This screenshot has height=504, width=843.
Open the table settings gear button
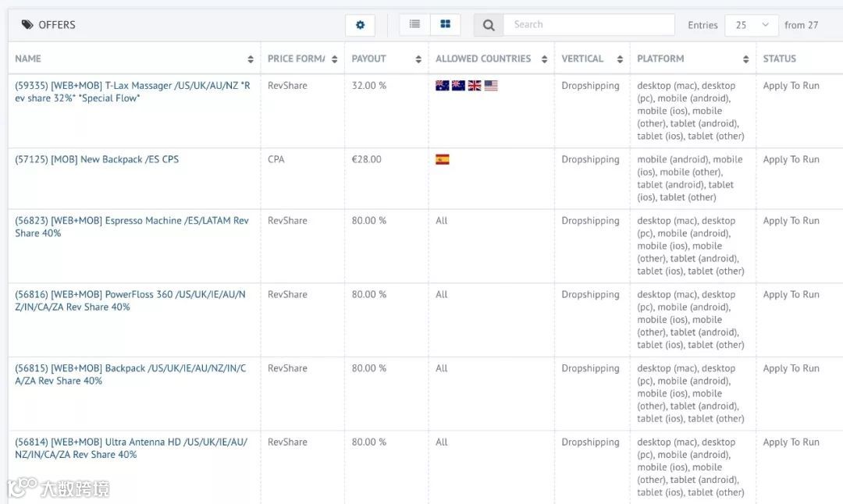(x=360, y=25)
